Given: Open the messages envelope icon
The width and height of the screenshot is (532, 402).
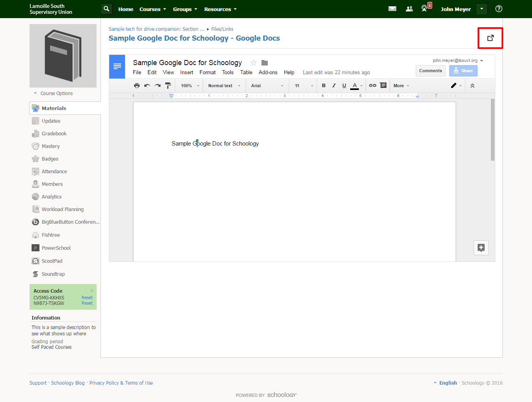Looking at the screenshot, I should (x=392, y=9).
